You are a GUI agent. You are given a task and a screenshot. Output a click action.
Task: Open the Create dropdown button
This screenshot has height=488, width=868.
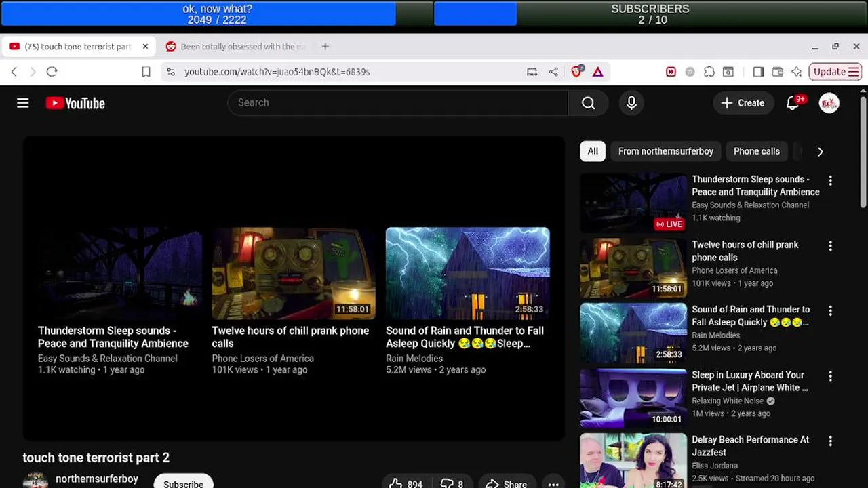point(743,103)
